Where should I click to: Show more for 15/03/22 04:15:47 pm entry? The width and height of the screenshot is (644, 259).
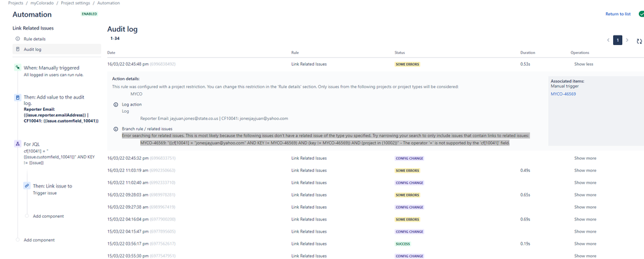coord(585,232)
